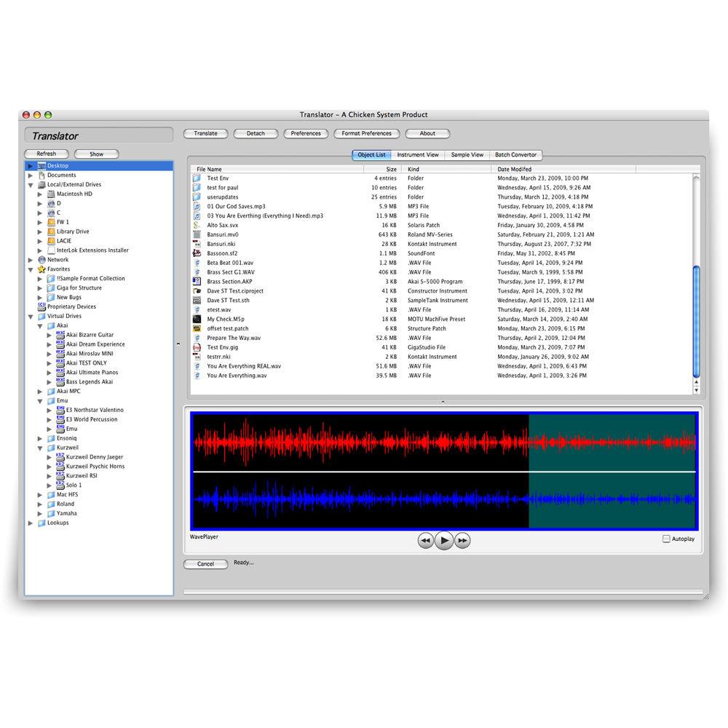Open Format Preferences
Screen dimensions: 728x728
point(366,134)
